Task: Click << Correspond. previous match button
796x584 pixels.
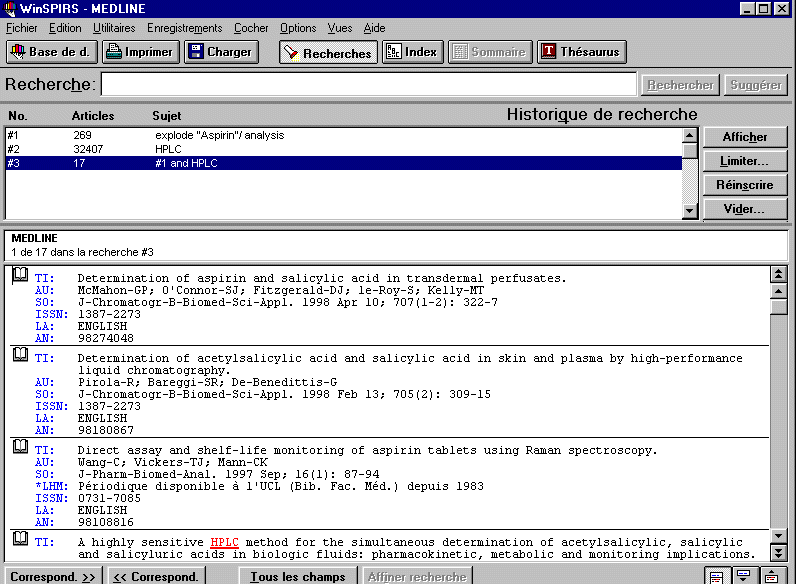Action: [155, 576]
